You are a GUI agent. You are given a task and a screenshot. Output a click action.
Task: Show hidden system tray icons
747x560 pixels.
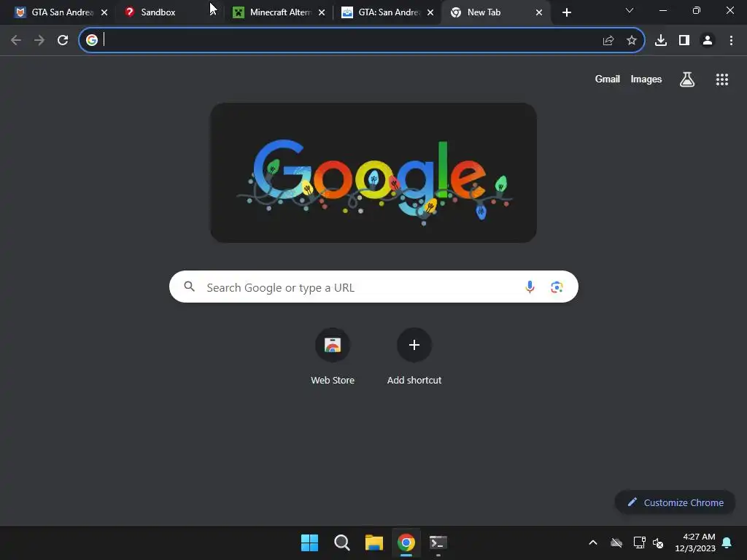(593, 542)
